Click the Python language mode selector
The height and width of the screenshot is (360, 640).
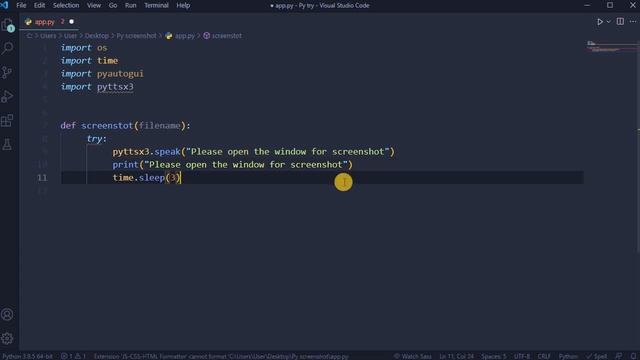point(568,356)
